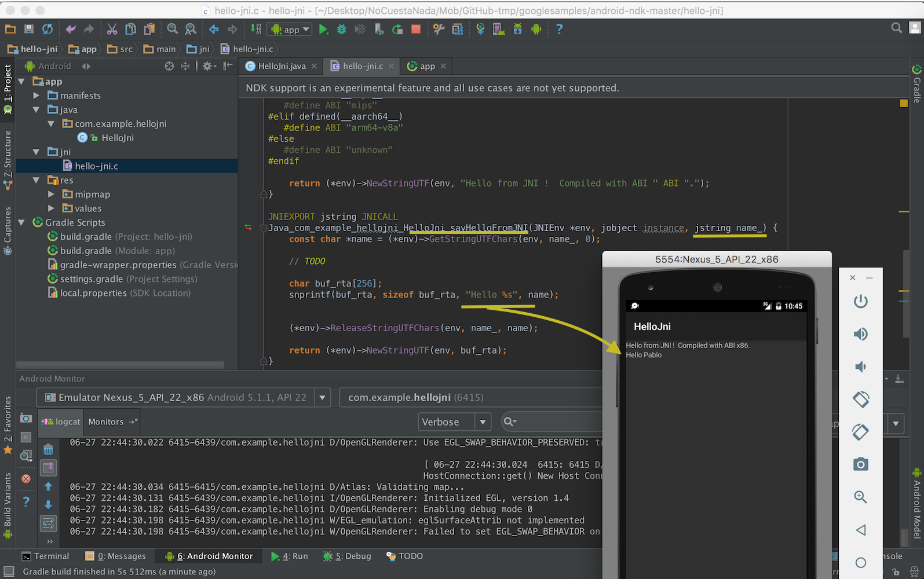Open Build Variants side panel
This screenshot has height=579, width=924.
click(x=8, y=505)
